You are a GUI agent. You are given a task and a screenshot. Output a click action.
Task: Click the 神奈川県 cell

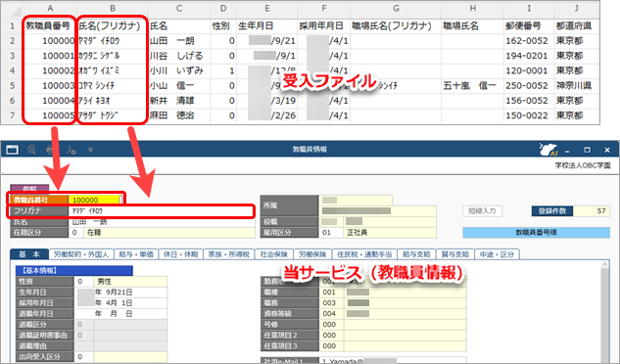[577, 86]
